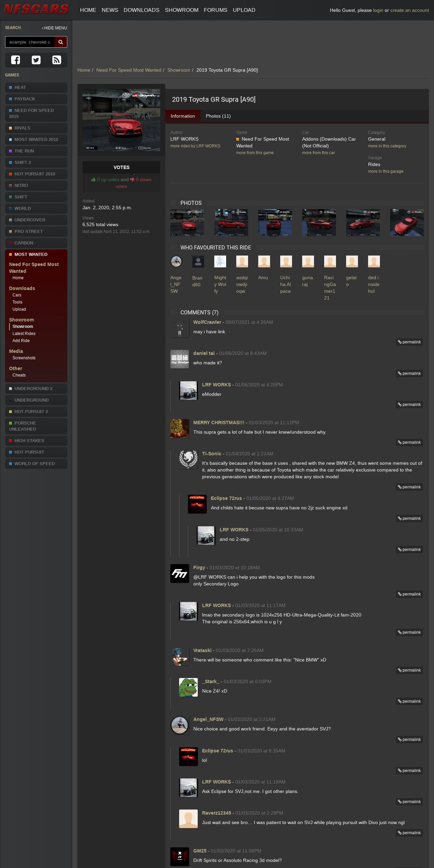Screen dimensions: 434x868
Task: Expand the WORLD OF SPEED menu
Action: 36,464
